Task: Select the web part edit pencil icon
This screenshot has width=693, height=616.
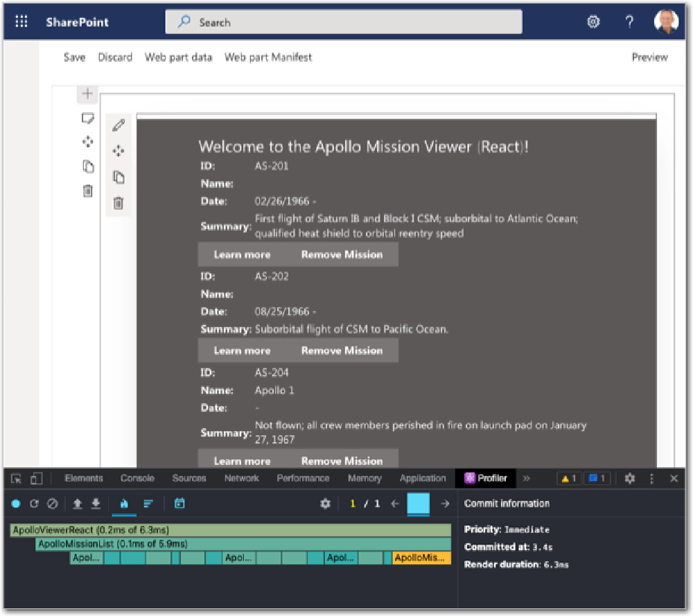Action: [x=118, y=125]
